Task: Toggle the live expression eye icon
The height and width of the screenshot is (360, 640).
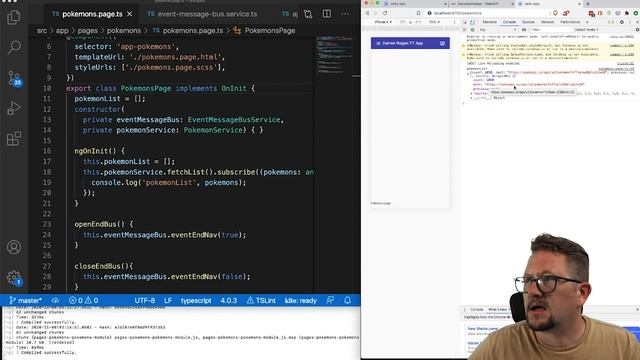Action: (524, 30)
